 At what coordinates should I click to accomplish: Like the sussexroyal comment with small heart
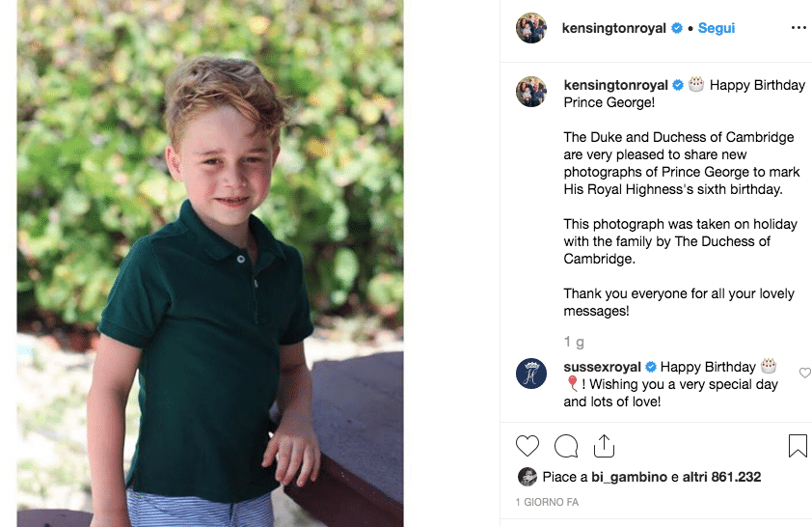point(805,373)
